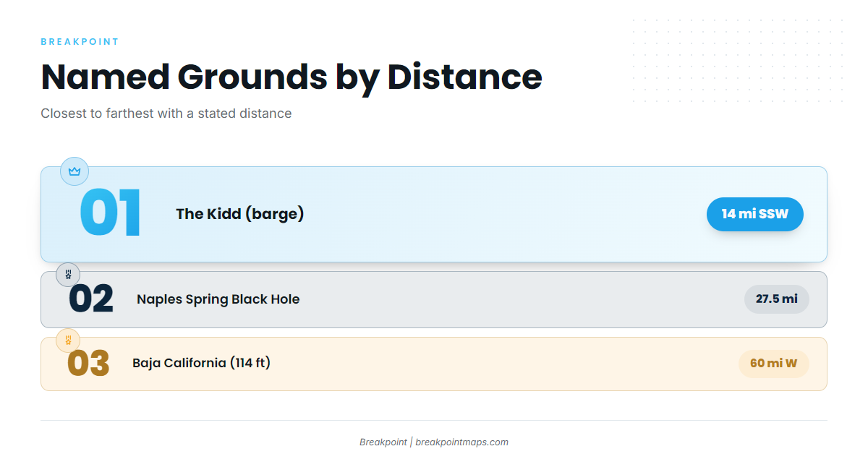This screenshot has width=868, height=467.
Task: Open the Baja California (114 ft) entry
Action: pos(202,364)
